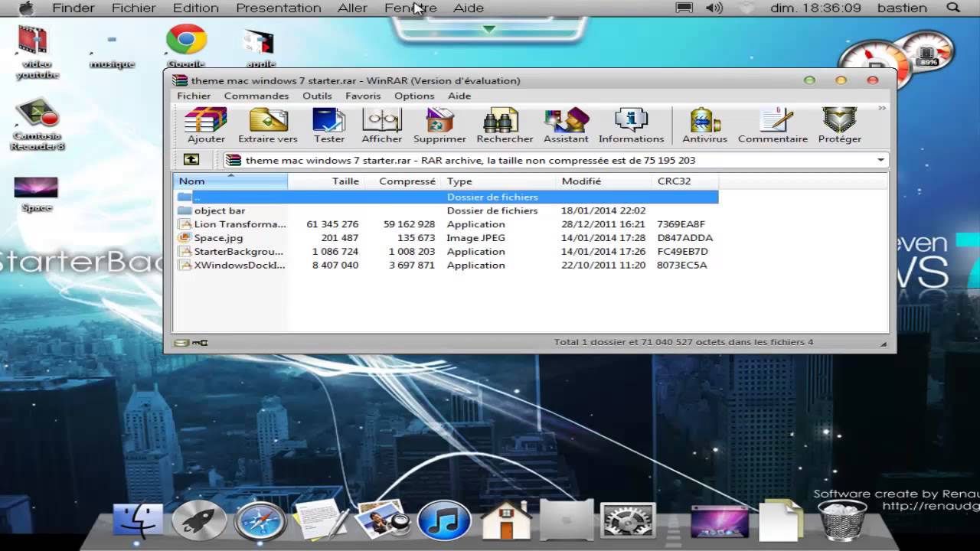This screenshot has height=551, width=980.
Task: Select the 'object bar' folder
Action: 446,210
